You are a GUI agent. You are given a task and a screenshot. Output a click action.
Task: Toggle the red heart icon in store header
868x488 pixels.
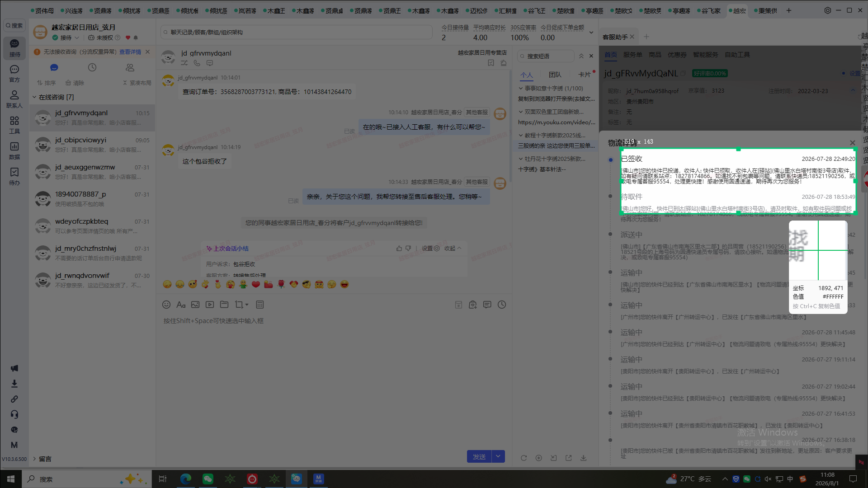pos(128,38)
